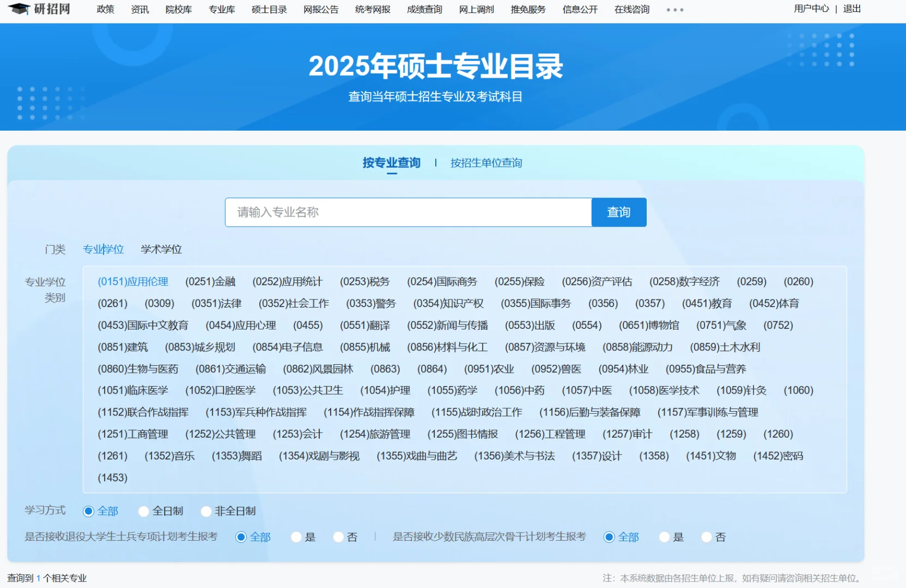Open the (0351)法律 major link
The image size is (906, 588).
[217, 303]
